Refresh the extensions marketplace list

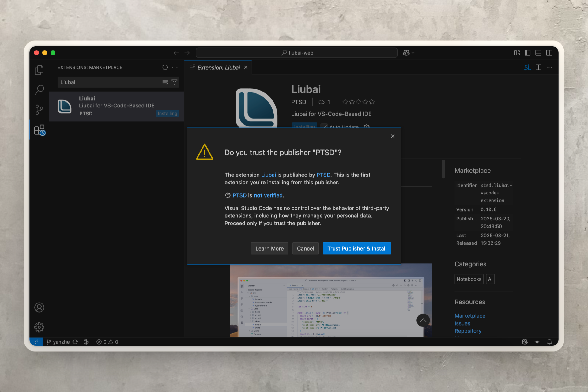(x=165, y=67)
